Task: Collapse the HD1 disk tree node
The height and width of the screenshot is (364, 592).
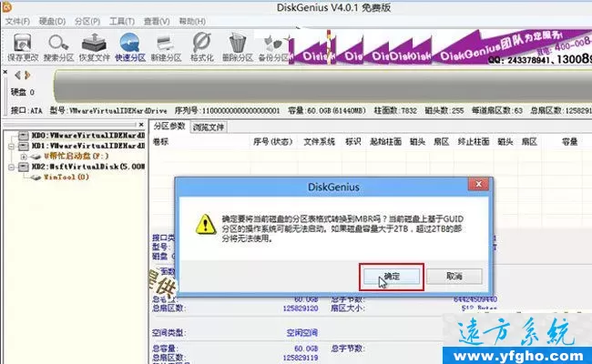Action: pyautogui.click(x=11, y=146)
